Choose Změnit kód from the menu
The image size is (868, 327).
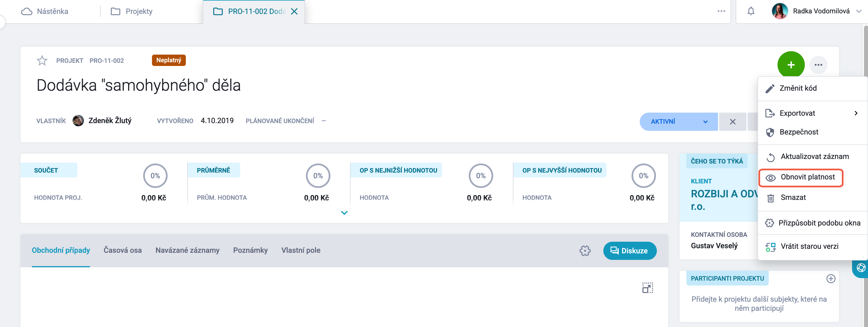[x=798, y=88]
